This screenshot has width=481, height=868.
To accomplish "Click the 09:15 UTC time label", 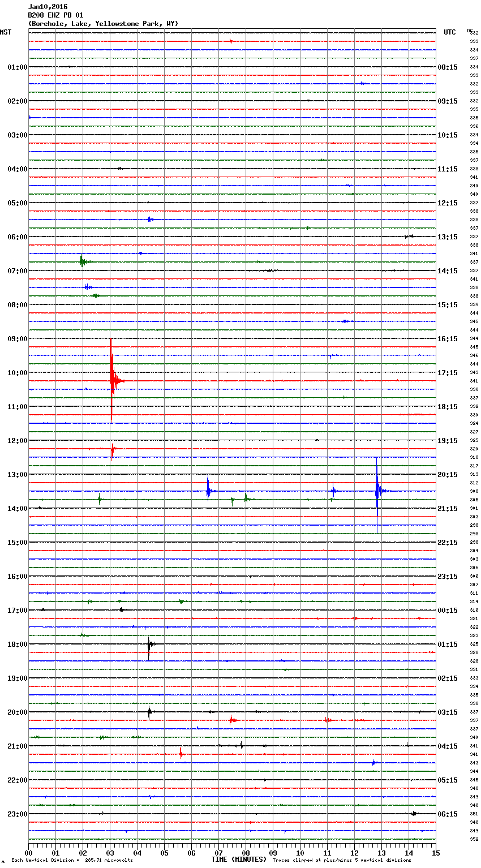I will (x=448, y=101).
